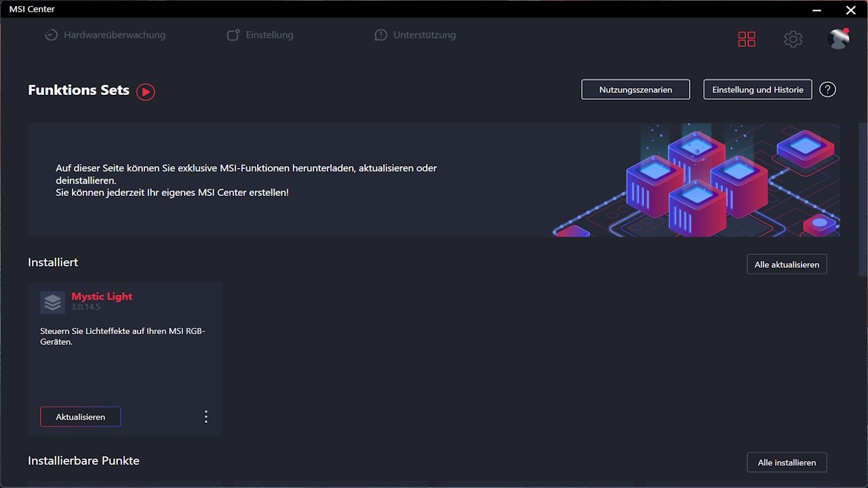The height and width of the screenshot is (488, 868).
Task: Open the red grid feature sets icon
Action: click(x=747, y=39)
